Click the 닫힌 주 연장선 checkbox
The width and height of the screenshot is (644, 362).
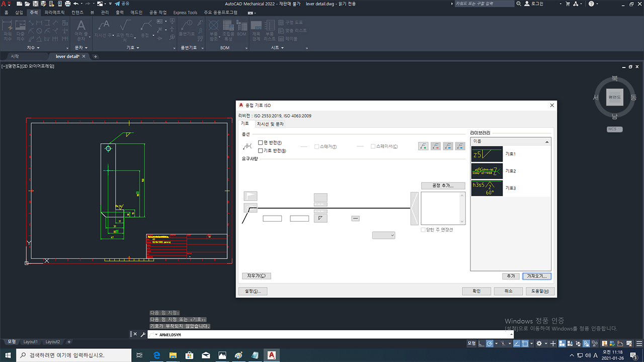424,230
